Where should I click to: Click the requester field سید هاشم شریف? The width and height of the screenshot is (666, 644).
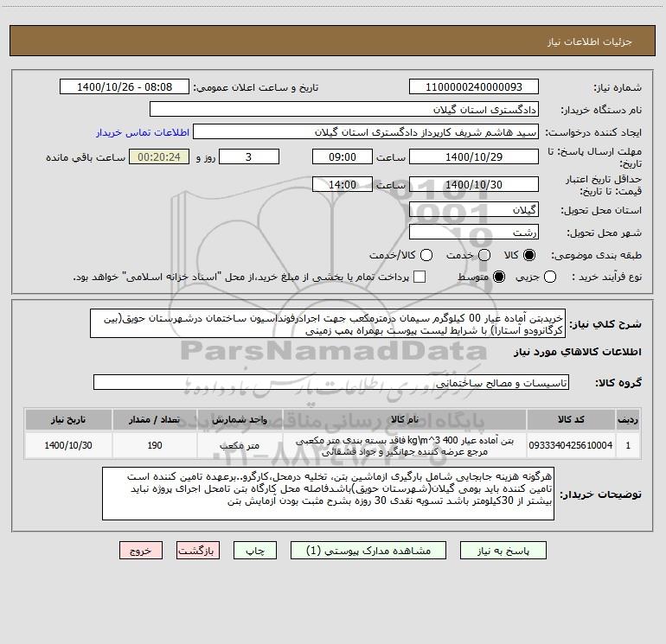pyautogui.click(x=366, y=132)
